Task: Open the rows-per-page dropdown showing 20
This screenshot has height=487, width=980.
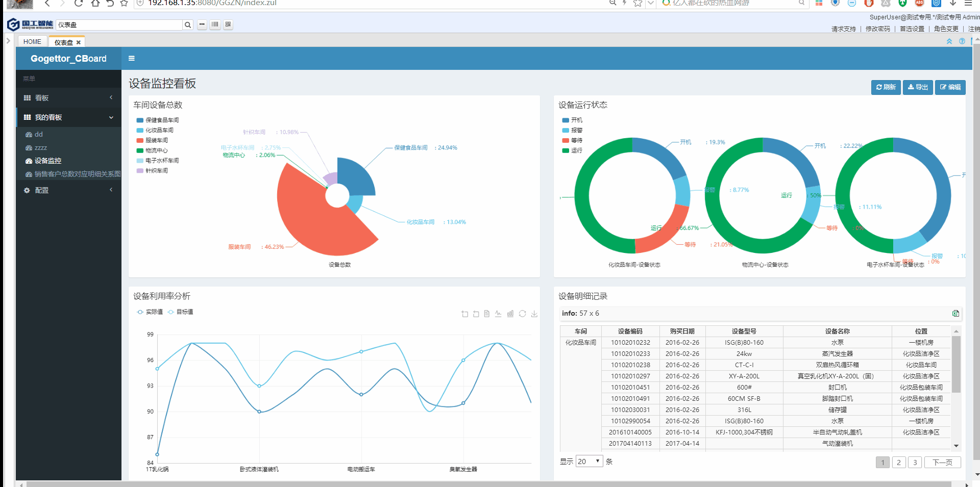Action: click(x=589, y=462)
